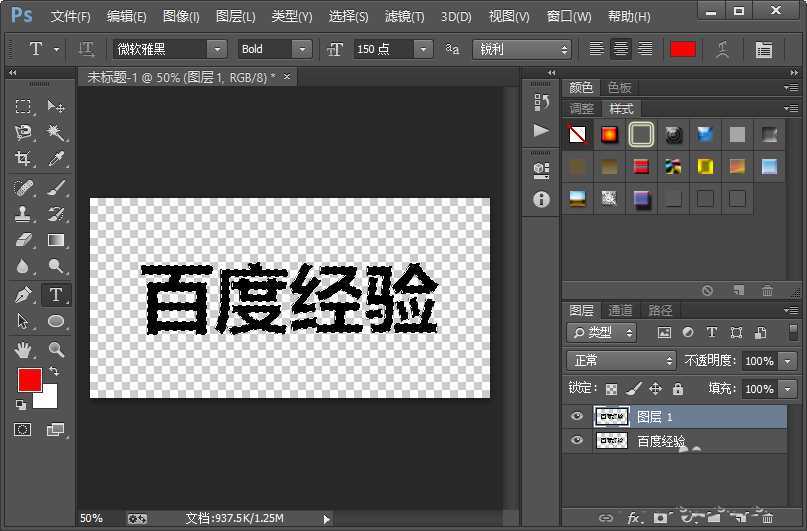Click the Magic Wand tool

pos(57,132)
